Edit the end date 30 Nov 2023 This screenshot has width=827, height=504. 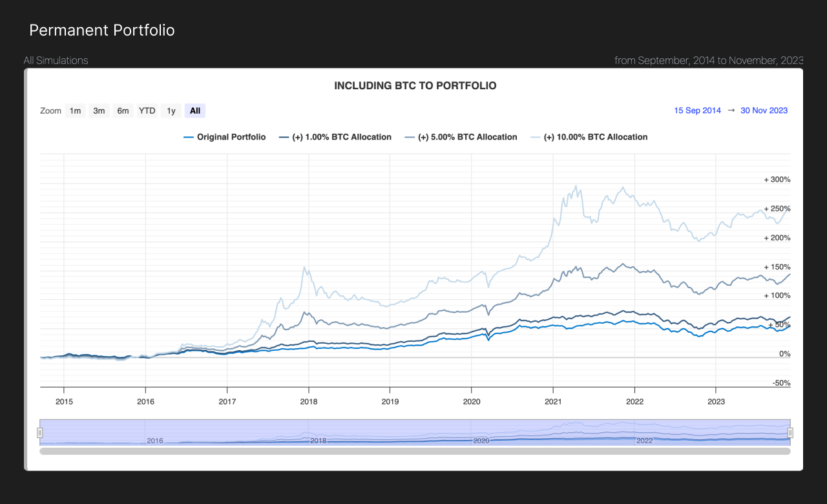(x=764, y=110)
